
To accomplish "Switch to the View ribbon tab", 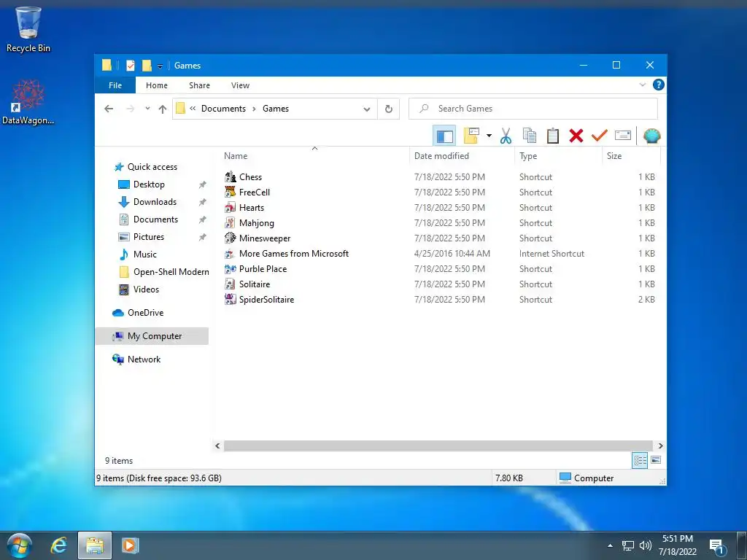I will point(240,85).
